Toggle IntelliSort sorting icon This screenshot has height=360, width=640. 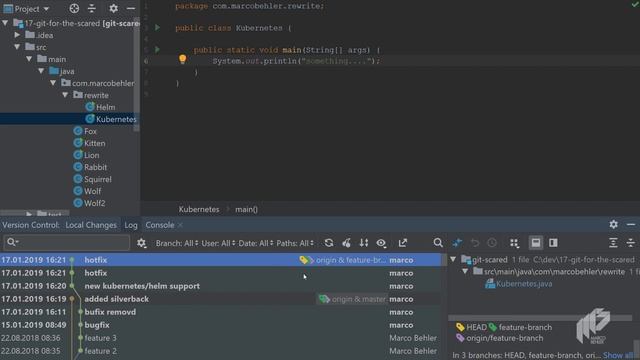pos(364,243)
